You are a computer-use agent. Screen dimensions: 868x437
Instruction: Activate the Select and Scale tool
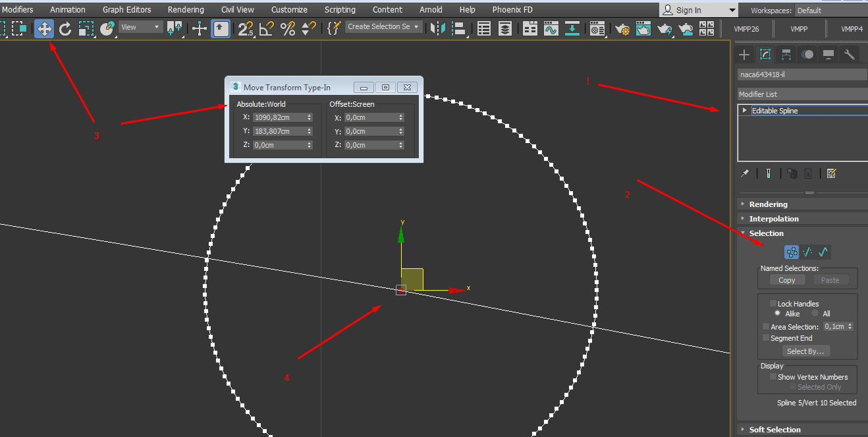(86, 28)
